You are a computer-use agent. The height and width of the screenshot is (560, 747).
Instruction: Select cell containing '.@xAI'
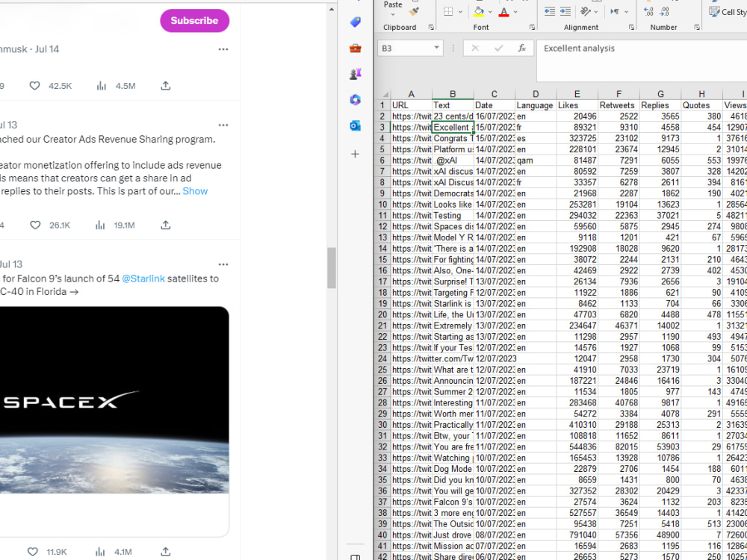(453, 161)
